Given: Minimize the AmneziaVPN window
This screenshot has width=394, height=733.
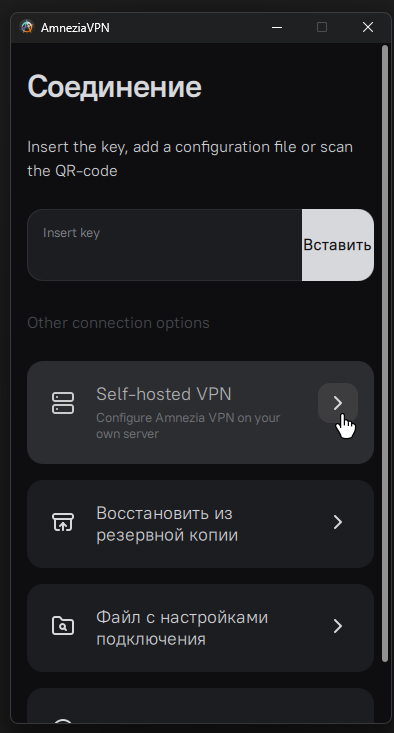Looking at the screenshot, I should (277, 28).
